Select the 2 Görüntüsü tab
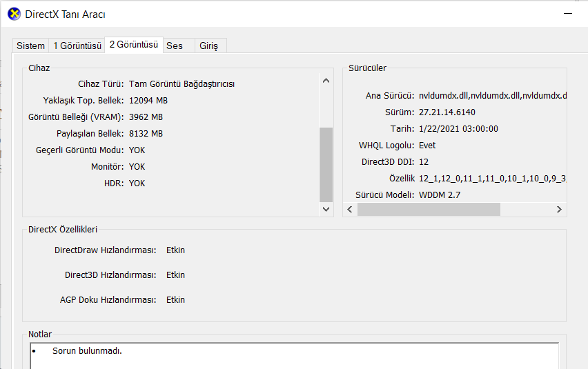The width and height of the screenshot is (588, 369). [x=133, y=45]
